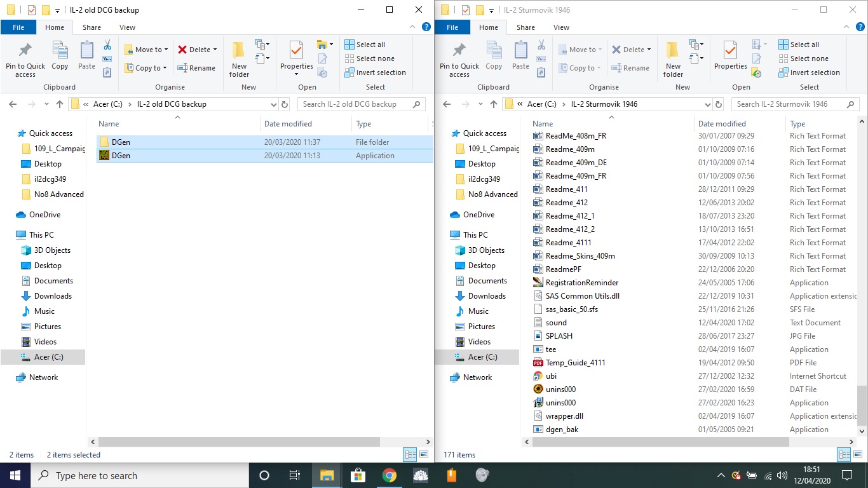Open Delete dropdown in left window ribbon

click(215, 50)
